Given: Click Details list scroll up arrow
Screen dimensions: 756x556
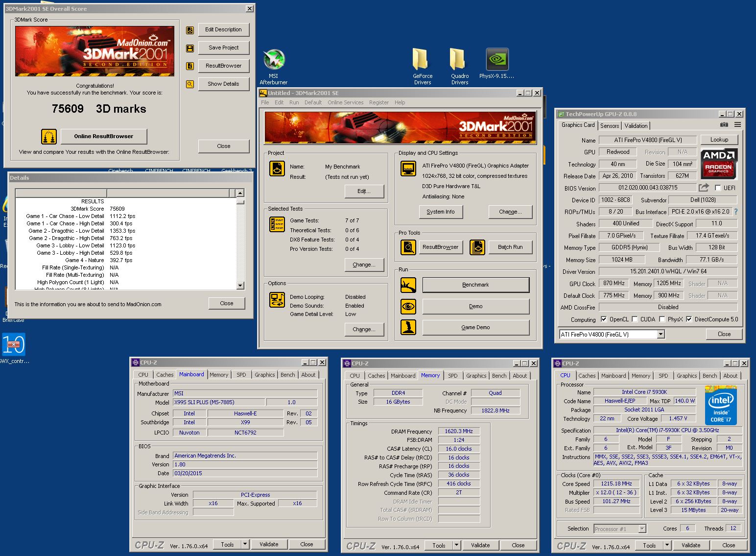Looking at the screenshot, I should pos(240,193).
